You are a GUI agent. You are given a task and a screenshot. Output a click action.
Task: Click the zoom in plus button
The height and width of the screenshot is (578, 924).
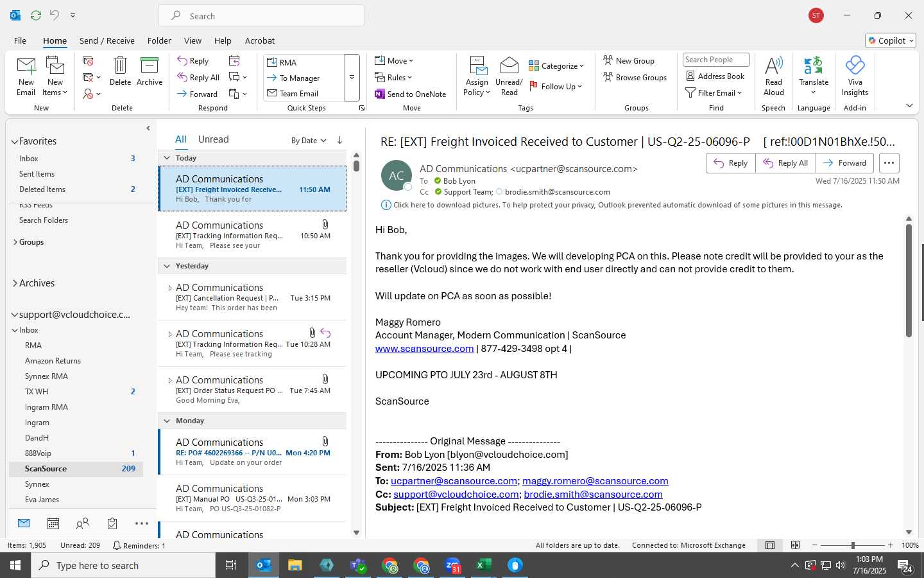pos(890,545)
